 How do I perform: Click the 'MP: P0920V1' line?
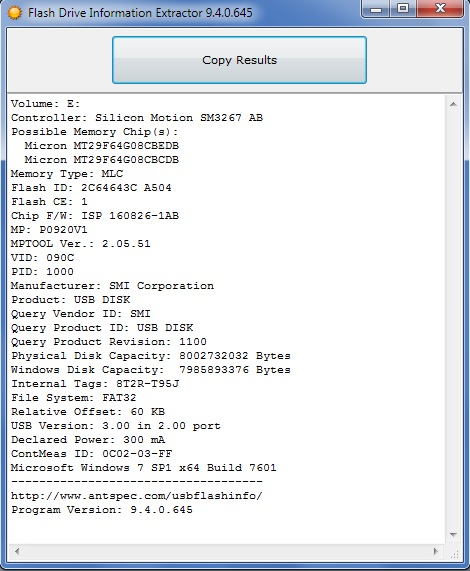click(49, 229)
